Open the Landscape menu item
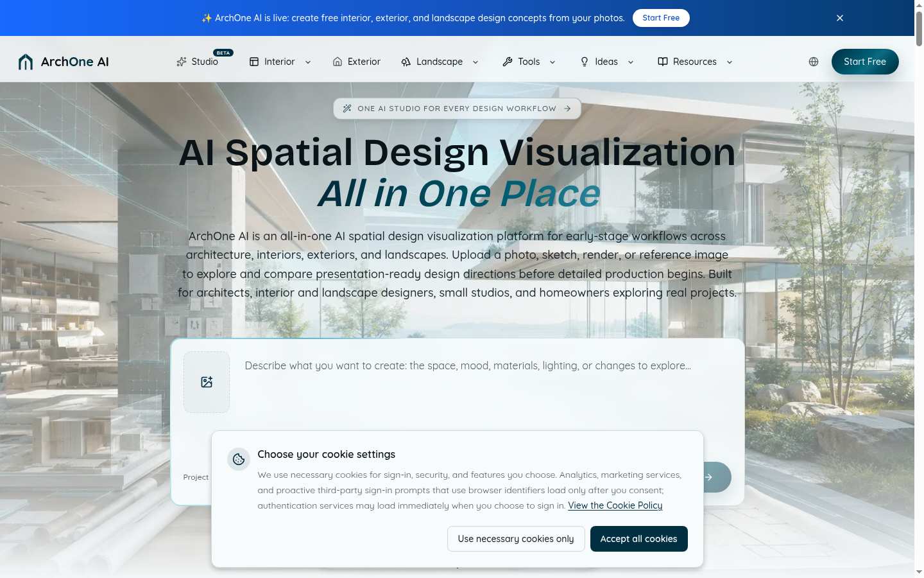 pos(440,62)
